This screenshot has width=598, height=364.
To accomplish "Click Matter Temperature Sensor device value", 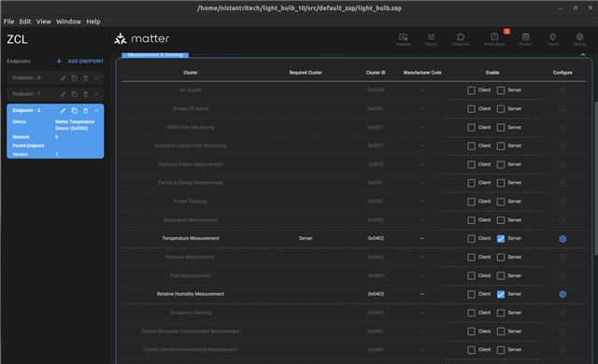I will click(x=75, y=125).
